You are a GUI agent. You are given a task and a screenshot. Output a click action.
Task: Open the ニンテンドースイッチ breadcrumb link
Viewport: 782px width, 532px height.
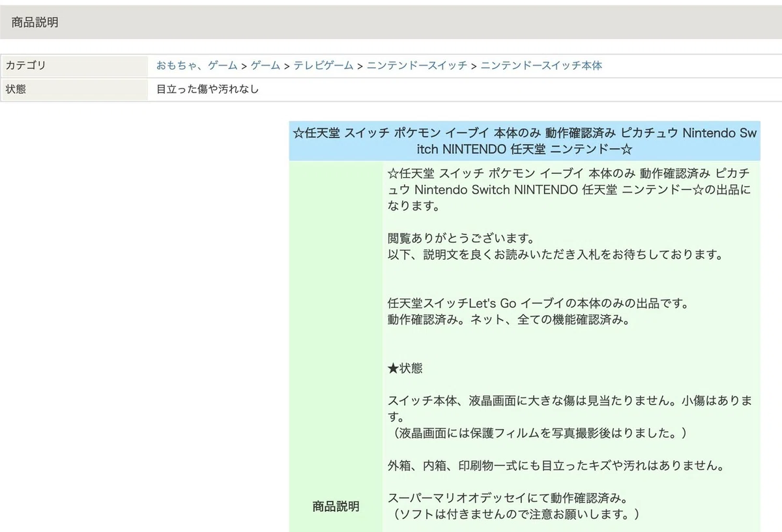click(417, 65)
